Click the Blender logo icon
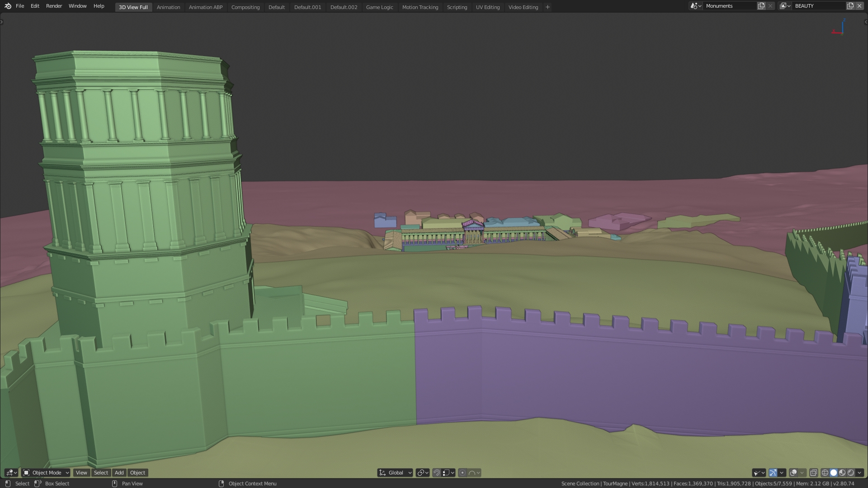This screenshot has height=488, width=868. click(x=8, y=6)
